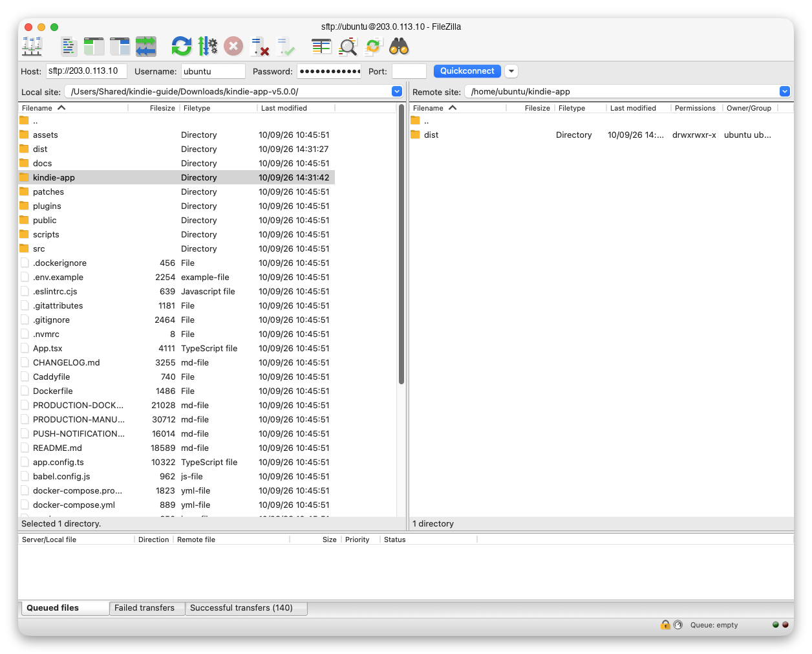Select the .gitignore file
This screenshot has width=812, height=654.
(176, 320)
